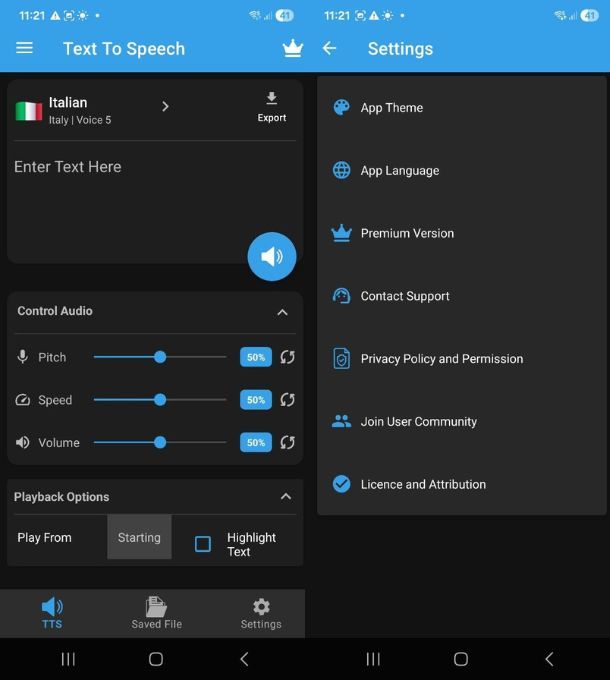The width and height of the screenshot is (610, 680).
Task: Tap the back arrow in Settings header
Action: (x=329, y=48)
